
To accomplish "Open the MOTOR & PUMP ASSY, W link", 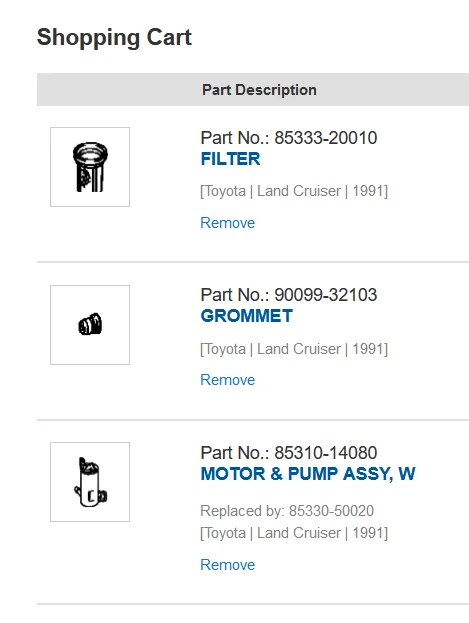I will pyautogui.click(x=308, y=474).
